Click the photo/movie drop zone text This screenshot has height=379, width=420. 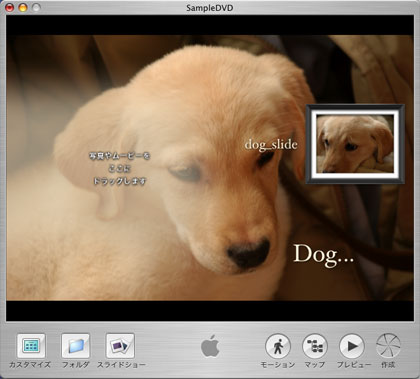click(119, 168)
